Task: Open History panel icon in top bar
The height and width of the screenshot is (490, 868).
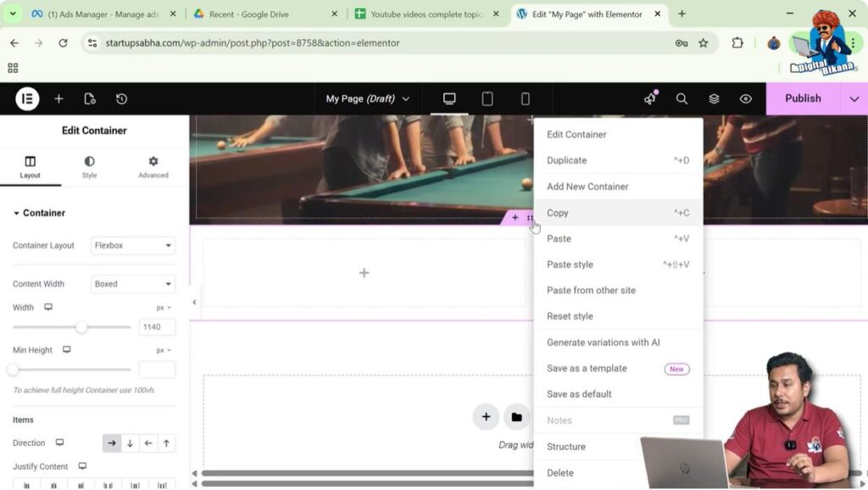Action: (x=121, y=98)
